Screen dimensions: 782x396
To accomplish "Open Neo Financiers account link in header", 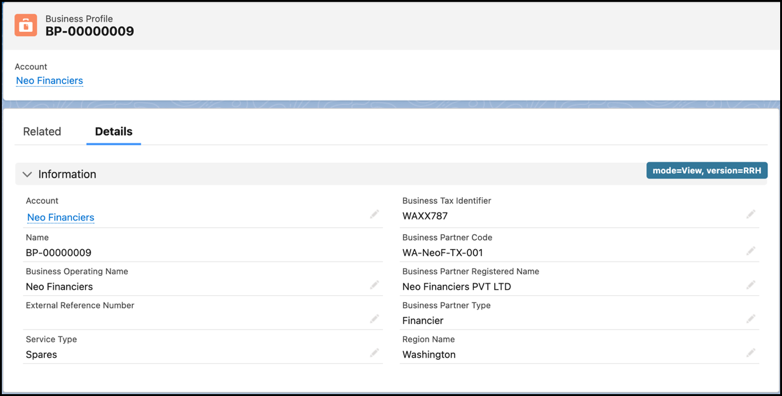I will 49,81.
